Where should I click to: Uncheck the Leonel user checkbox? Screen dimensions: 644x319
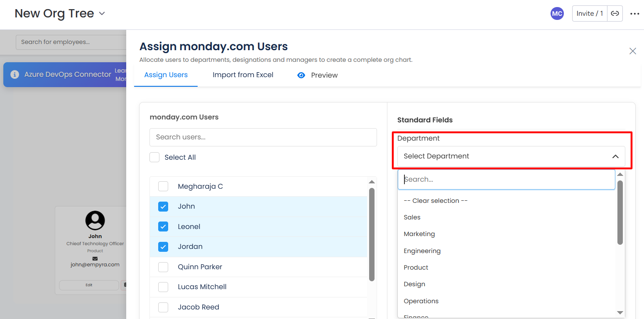pos(163,226)
